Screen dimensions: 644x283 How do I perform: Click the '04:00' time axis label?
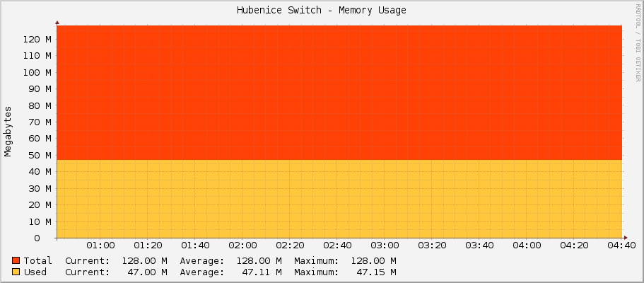[x=527, y=246]
